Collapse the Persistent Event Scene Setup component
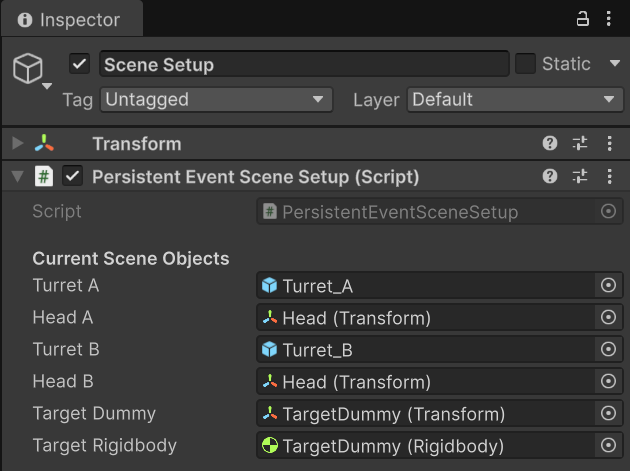 [17, 176]
